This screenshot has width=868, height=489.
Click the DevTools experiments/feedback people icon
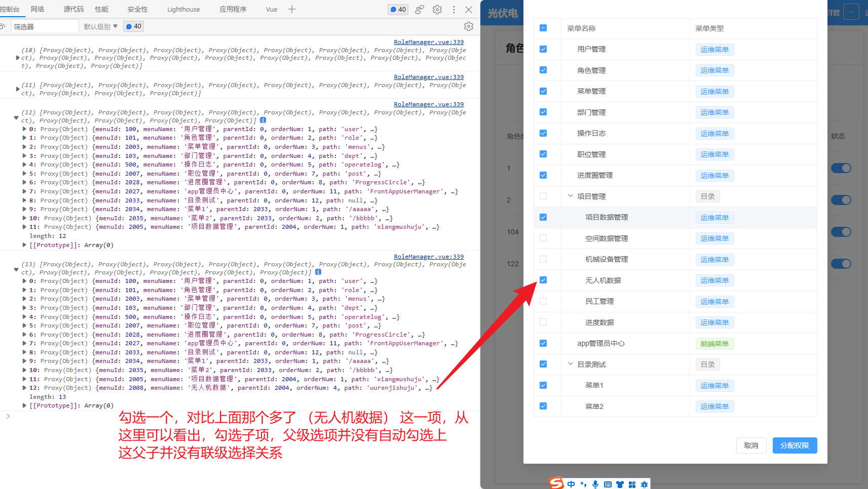point(420,9)
